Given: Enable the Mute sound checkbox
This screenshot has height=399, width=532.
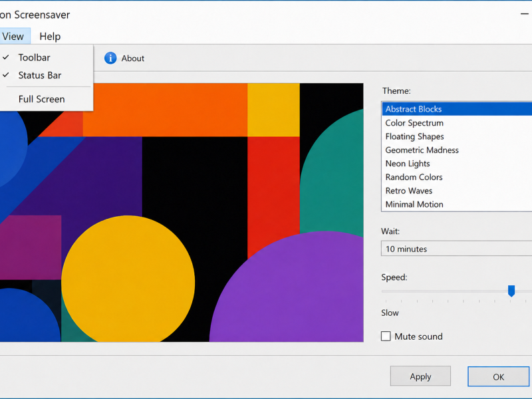Looking at the screenshot, I should tap(386, 336).
